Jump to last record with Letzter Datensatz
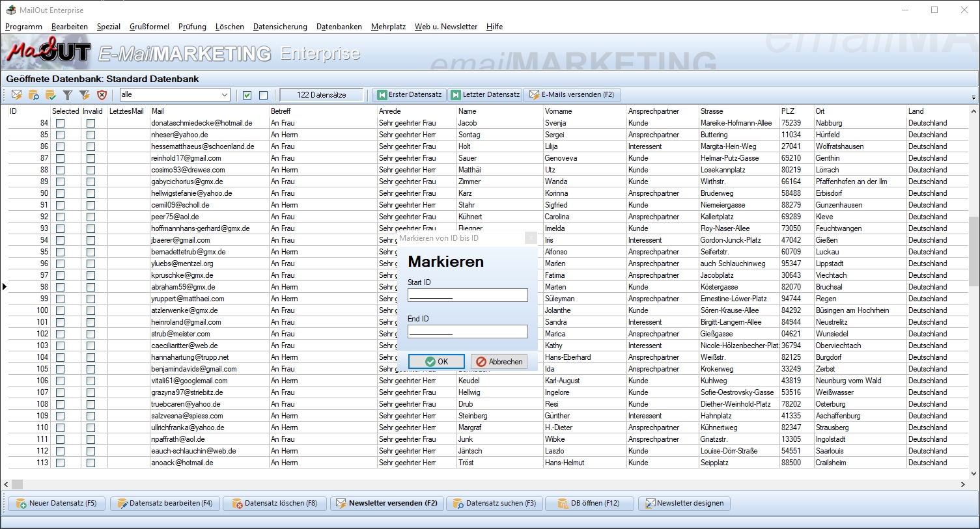The height and width of the screenshot is (529, 980). [484, 95]
